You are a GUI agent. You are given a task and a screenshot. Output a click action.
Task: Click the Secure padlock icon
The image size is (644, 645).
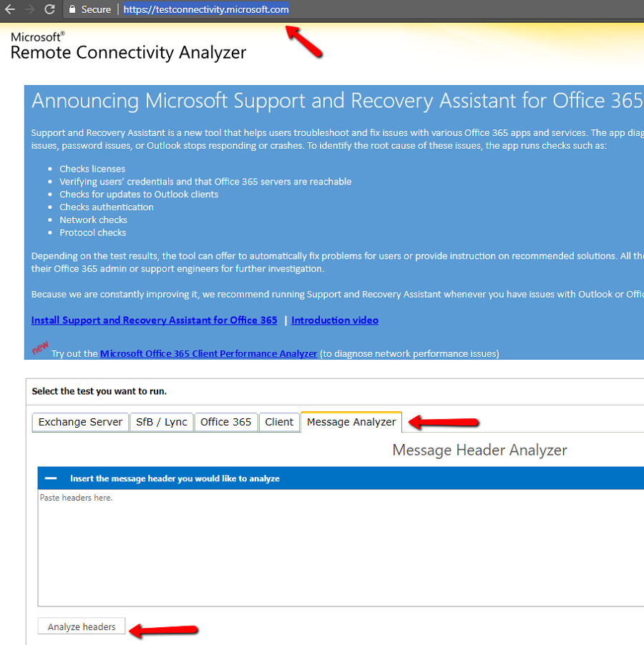(x=72, y=9)
